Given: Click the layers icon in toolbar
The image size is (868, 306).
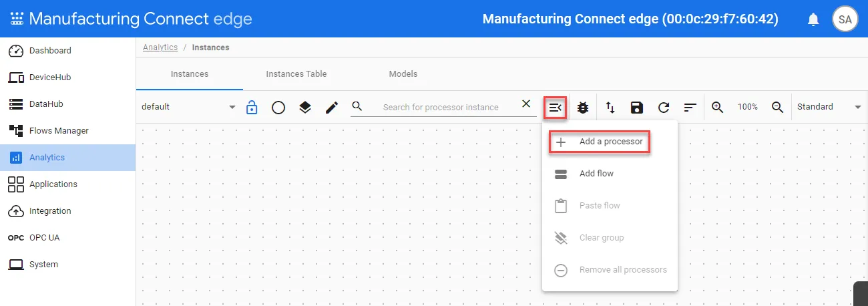Looking at the screenshot, I should pyautogui.click(x=305, y=107).
